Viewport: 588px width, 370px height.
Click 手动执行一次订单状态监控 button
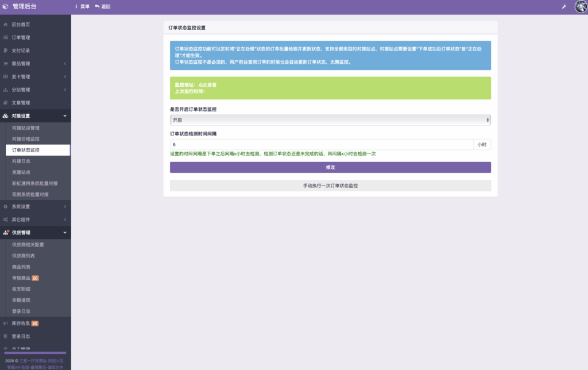click(x=330, y=186)
